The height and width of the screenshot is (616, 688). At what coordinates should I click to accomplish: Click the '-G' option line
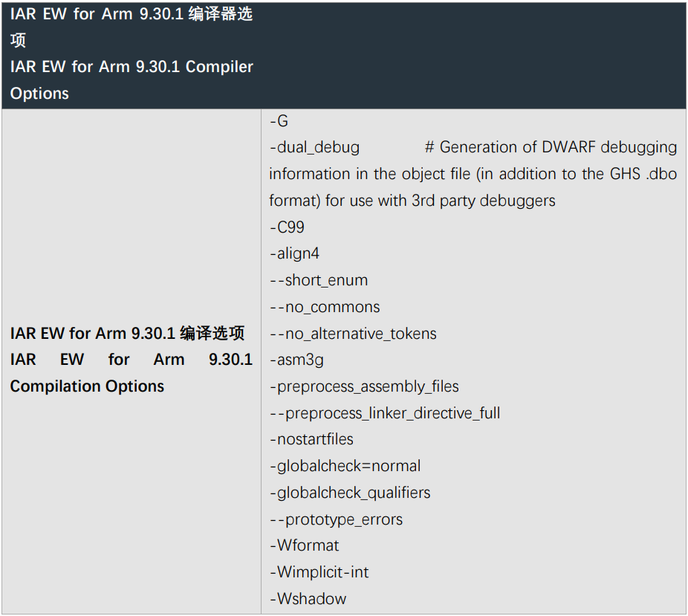click(x=279, y=120)
